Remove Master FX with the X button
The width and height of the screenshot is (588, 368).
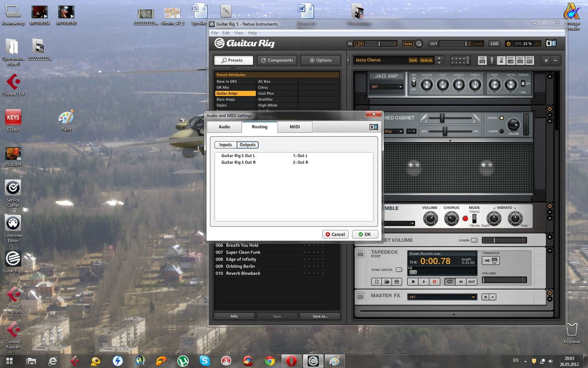(485, 297)
